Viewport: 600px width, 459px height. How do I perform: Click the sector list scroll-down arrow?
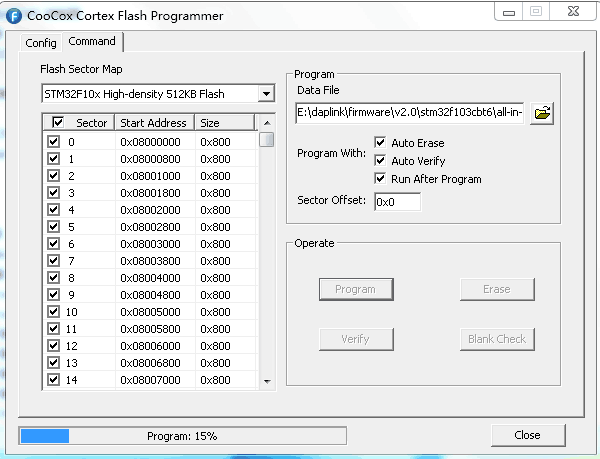click(267, 381)
